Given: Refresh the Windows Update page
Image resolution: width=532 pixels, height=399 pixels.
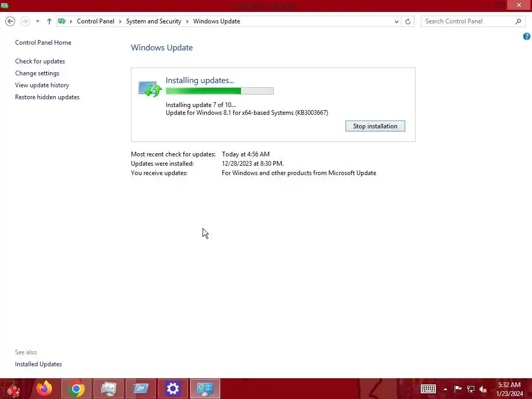Looking at the screenshot, I should [408, 21].
